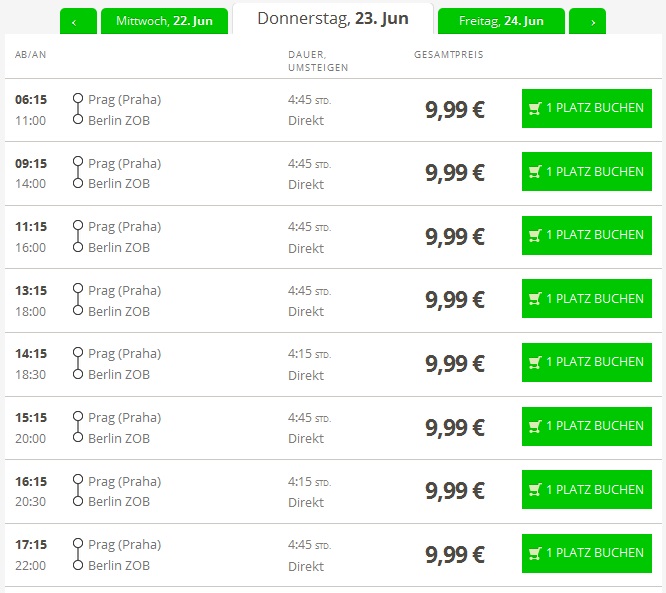Click cart icon for 14:15 departure
The width and height of the screenshot is (666, 593).
click(535, 362)
